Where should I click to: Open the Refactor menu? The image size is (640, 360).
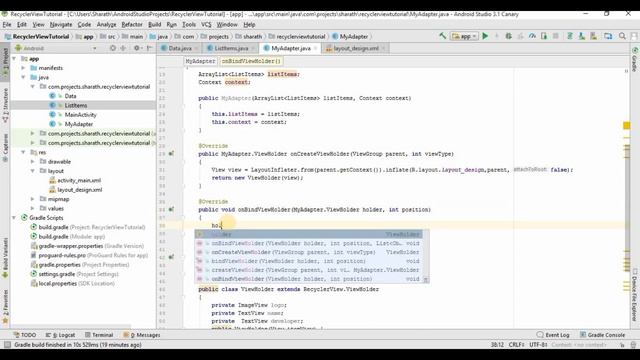[x=132, y=24]
